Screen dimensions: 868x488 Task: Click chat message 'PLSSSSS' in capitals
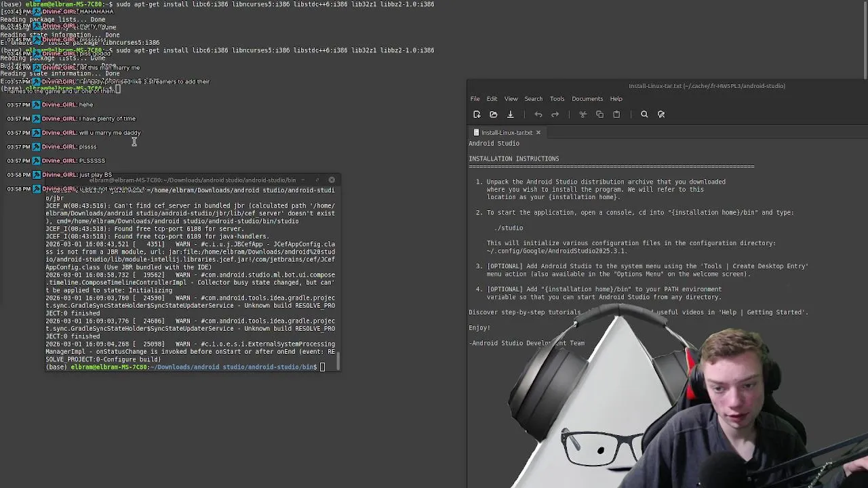(x=92, y=161)
